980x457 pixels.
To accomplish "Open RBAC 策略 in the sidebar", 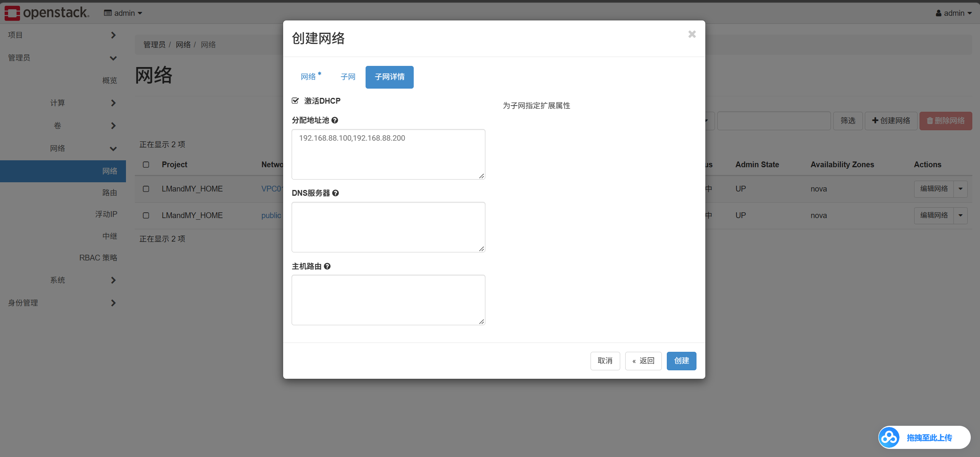I will coord(98,258).
